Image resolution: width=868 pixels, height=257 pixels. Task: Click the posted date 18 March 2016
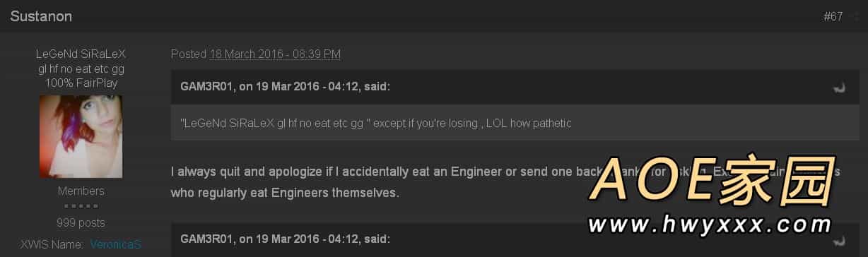(x=275, y=54)
